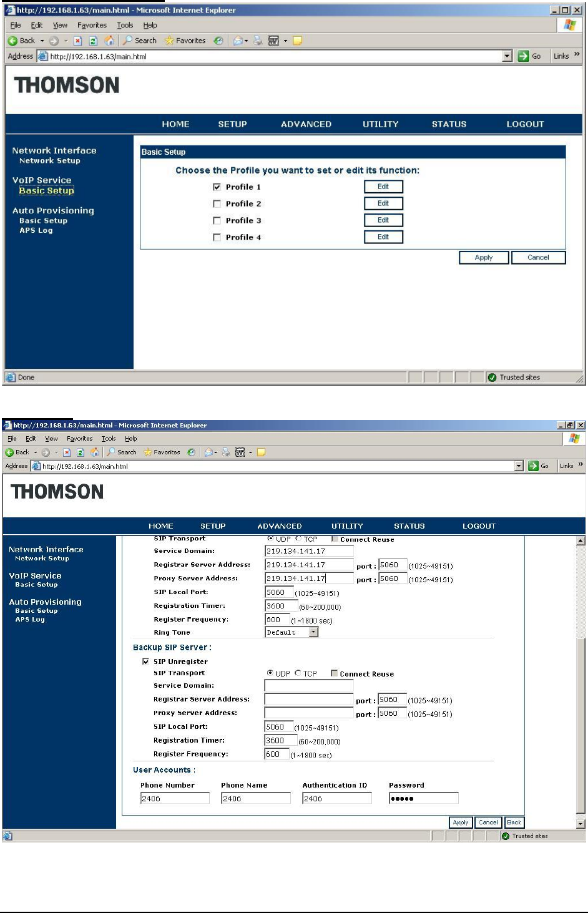Click the green Go arrow in the SIP settings window
The width and height of the screenshot is (588, 913).
tap(533, 466)
